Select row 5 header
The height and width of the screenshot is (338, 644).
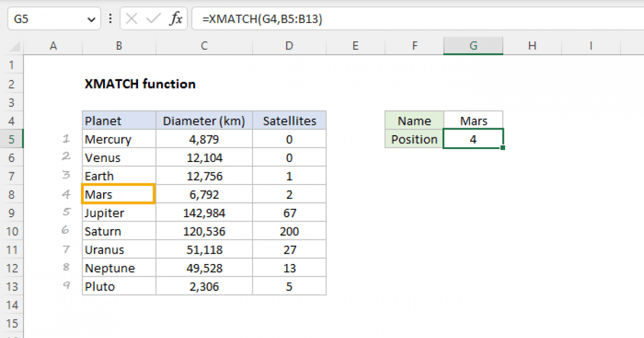tap(12, 139)
